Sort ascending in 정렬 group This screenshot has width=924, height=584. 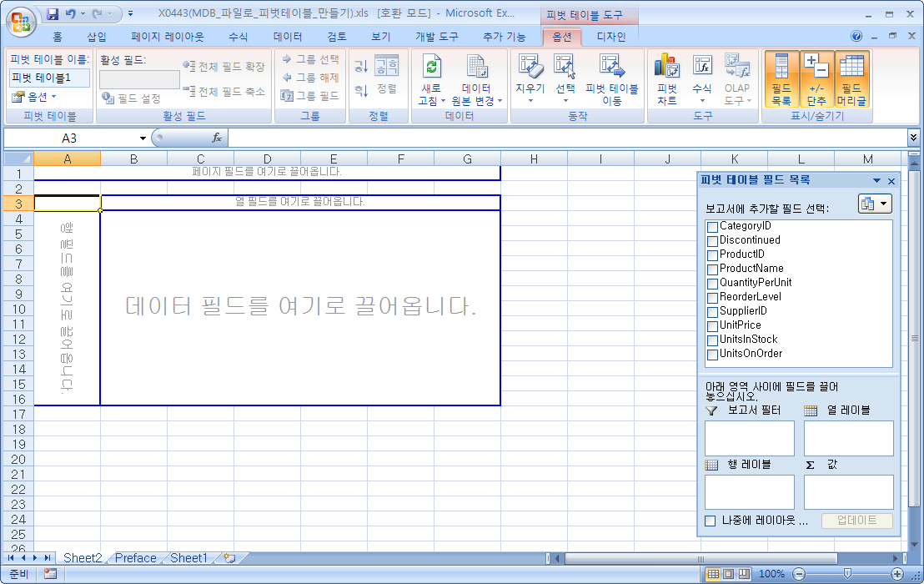[x=360, y=67]
